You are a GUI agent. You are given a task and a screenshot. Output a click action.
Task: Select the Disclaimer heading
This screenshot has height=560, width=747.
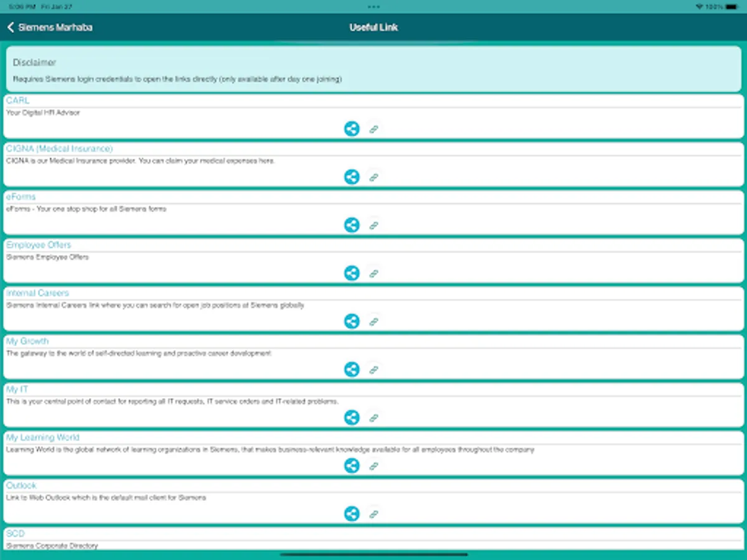[34, 62]
